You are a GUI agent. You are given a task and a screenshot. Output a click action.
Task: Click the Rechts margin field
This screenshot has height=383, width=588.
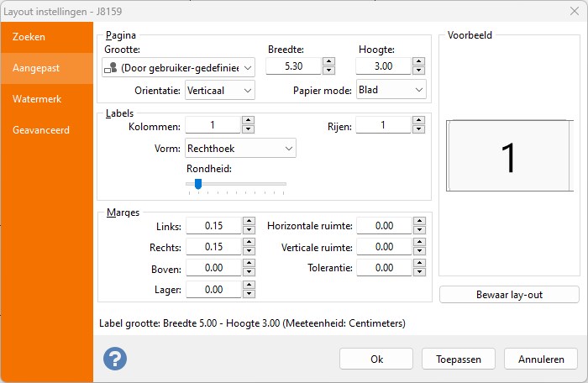tap(213, 246)
